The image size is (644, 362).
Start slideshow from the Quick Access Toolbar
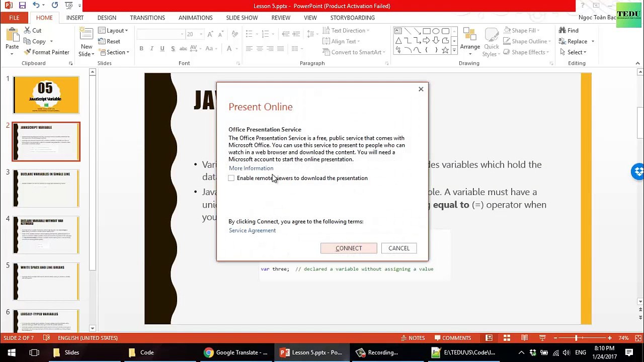click(x=69, y=6)
